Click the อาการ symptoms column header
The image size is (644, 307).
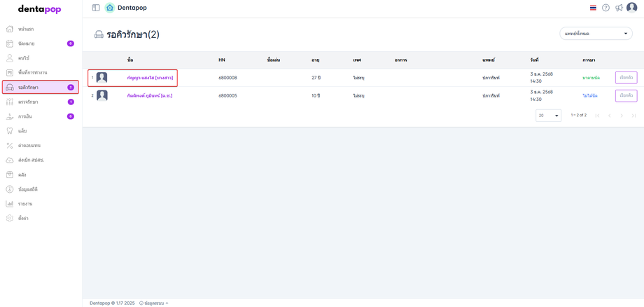[x=400, y=60]
